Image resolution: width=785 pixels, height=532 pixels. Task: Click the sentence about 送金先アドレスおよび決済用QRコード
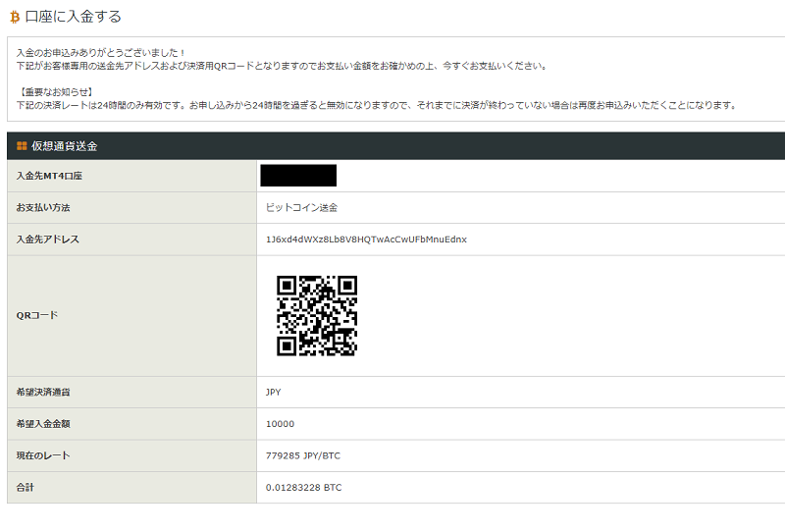click(x=282, y=66)
